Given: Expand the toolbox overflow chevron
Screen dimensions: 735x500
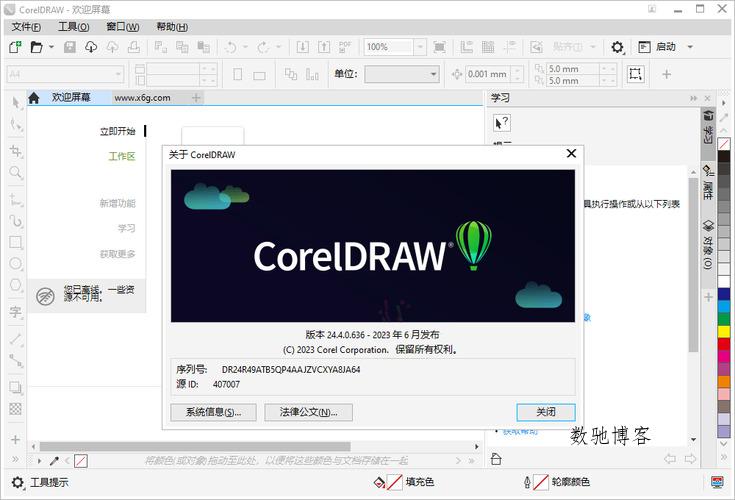Looking at the screenshot, I should coord(15,459).
